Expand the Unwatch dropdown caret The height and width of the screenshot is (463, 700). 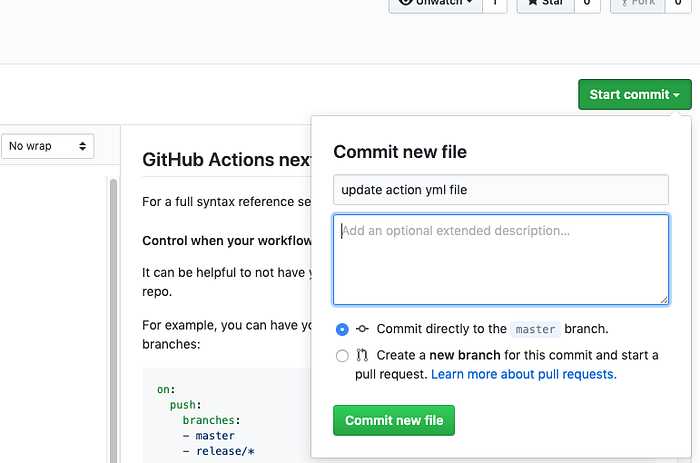pos(469,2)
